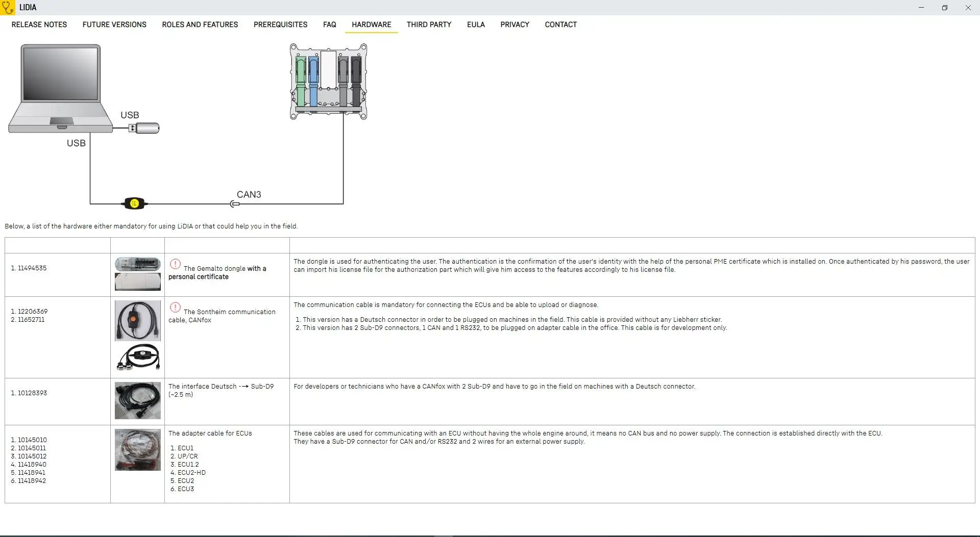Click the description about developers with CANfox
Image resolution: width=980 pixels, height=537 pixels.
pos(495,387)
